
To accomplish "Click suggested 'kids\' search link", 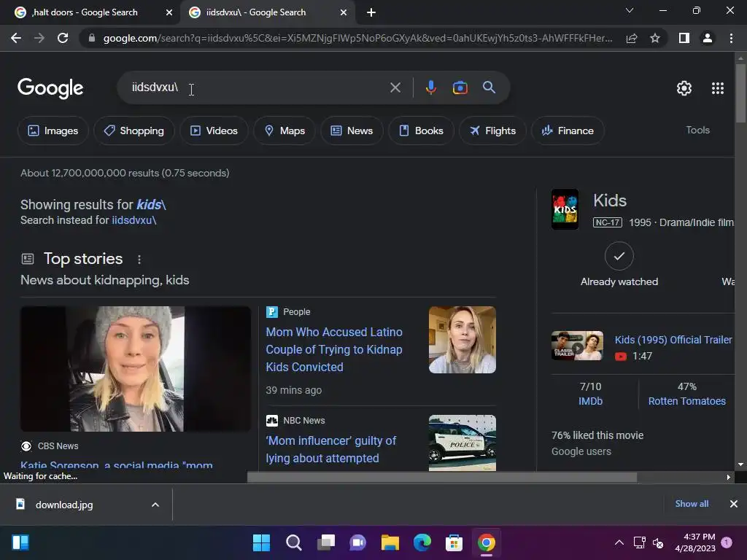I will click(x=151, y=205).
